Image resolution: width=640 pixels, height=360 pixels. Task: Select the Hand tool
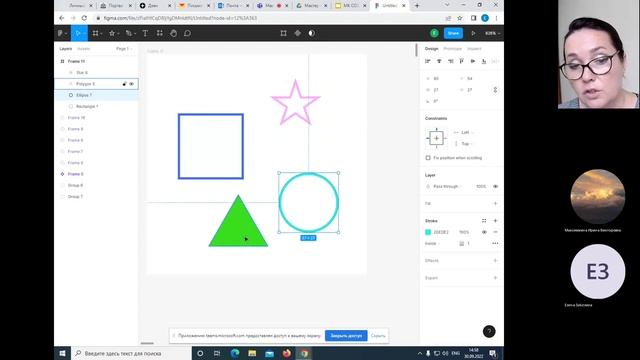click(x=173, y=33)
